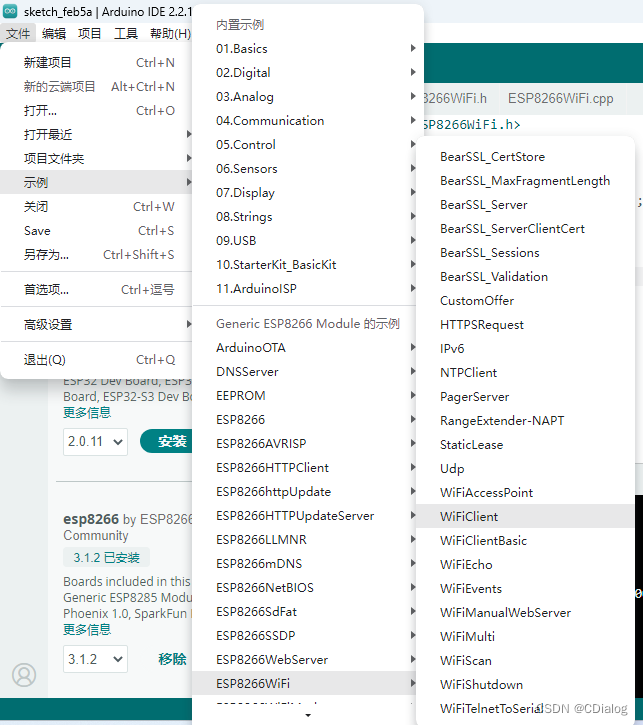Choose 退出(Q) to quit
643x725 pixels.
(x=96, y=360)
